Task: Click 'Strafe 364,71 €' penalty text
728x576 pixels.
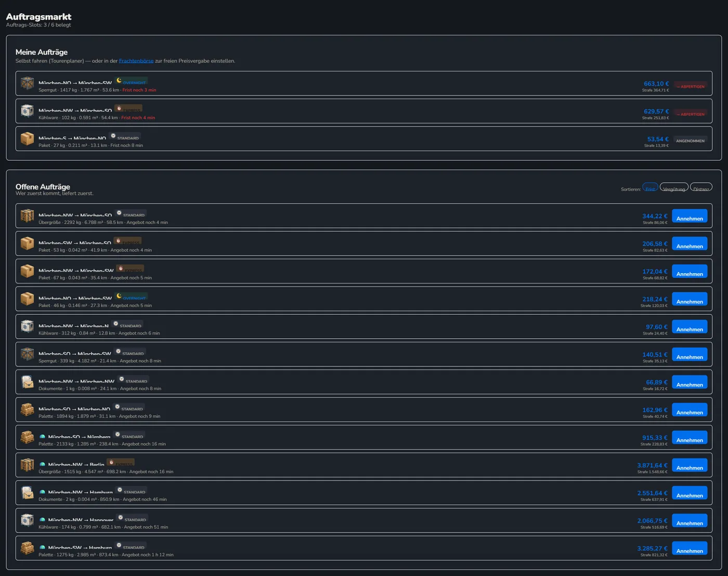Action: (x=655, y=90)
